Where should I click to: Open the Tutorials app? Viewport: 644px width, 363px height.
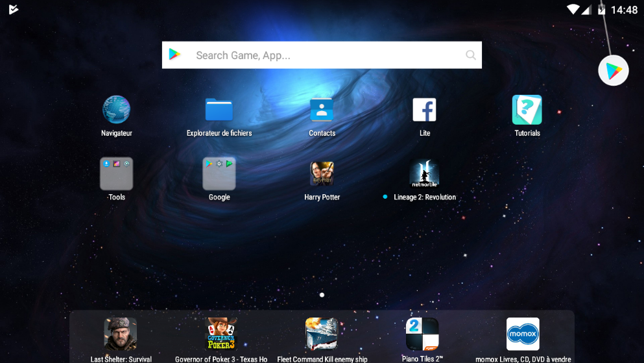pos(527,110)
